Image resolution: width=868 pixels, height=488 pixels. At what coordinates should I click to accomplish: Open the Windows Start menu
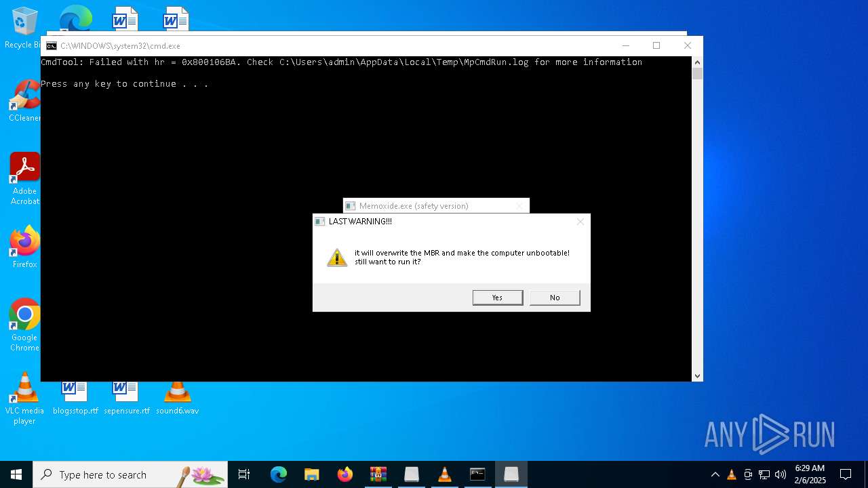(16, 474)
